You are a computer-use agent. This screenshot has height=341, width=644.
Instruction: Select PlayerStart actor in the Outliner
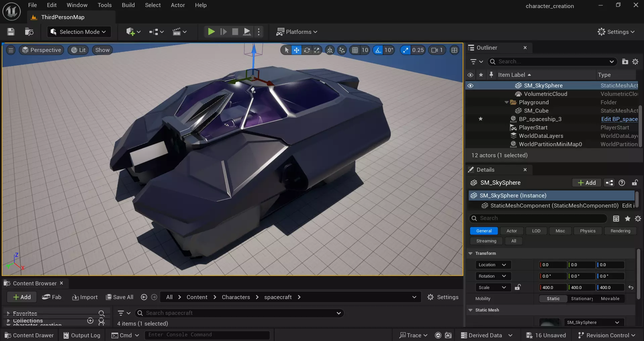(533, 127)
